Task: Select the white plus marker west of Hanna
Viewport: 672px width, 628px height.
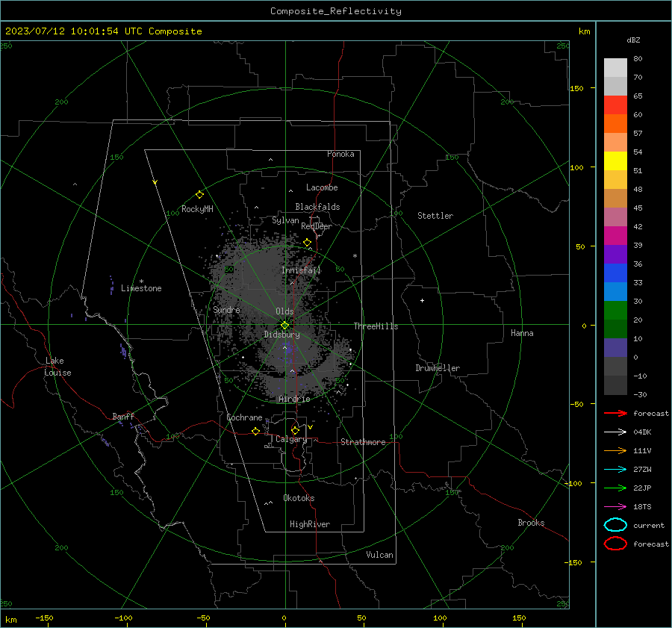Action: coord(422,300)
